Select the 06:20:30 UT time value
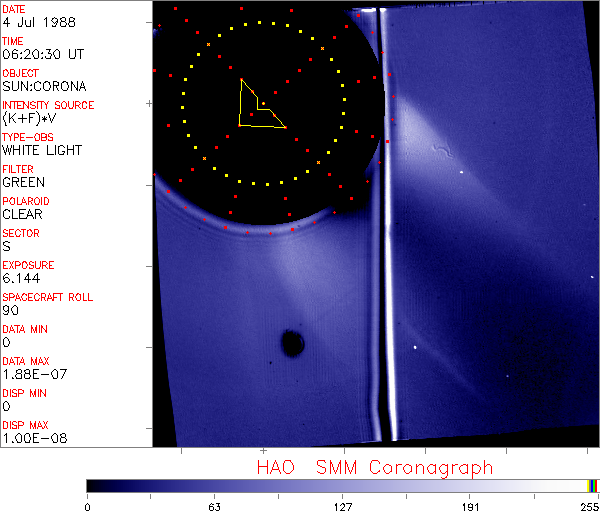This screenshot has width=600, height=512. (x=42, y=55)
